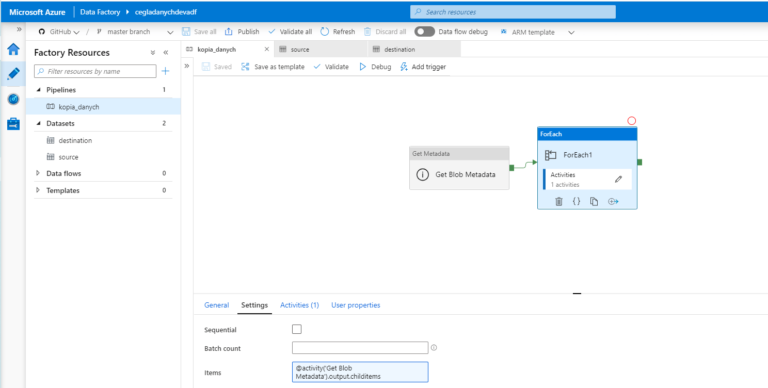Click the ForEach1 activity icon

(551, 155)
